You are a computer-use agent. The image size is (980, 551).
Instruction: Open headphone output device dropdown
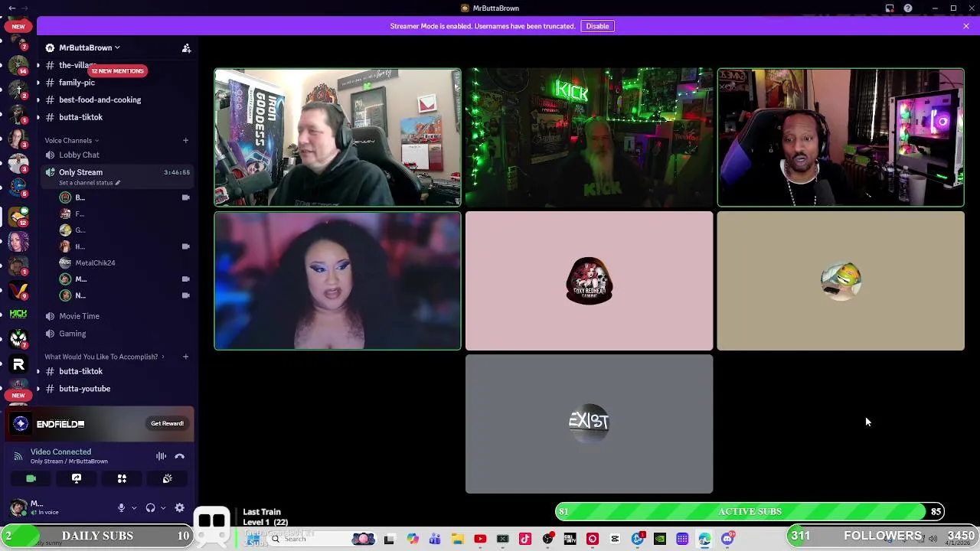[x=163, y=508]
